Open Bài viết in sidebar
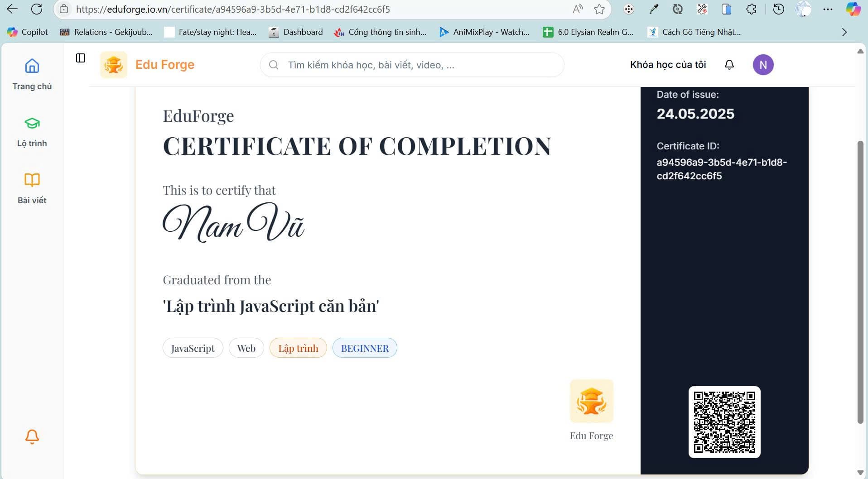Viewport: 868px width, 479px height. click(x=32, y=189)
